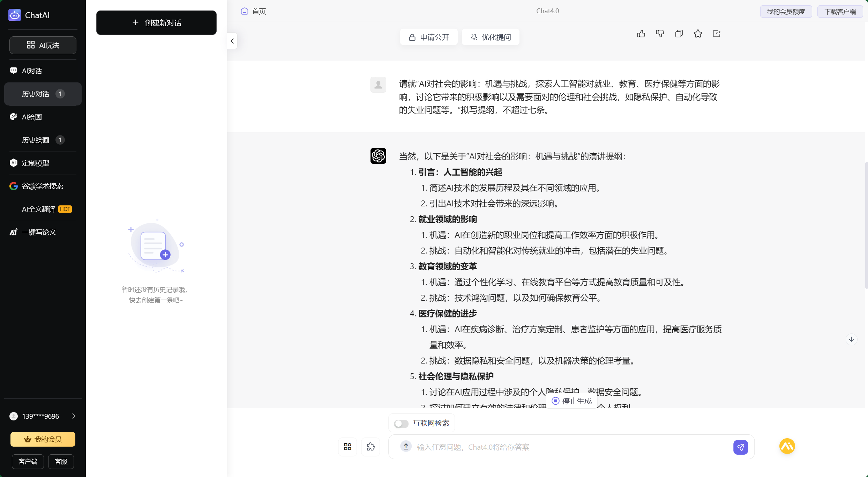
Task: Enable 互联网检索 internet search
Action: coord(401,423)
